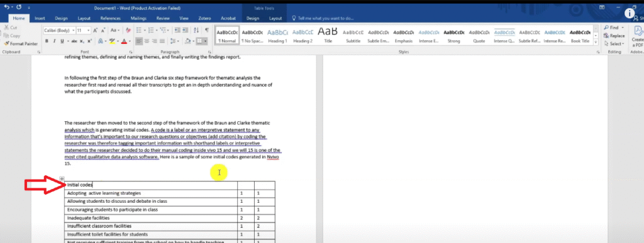Align text right

click(155, 41)
